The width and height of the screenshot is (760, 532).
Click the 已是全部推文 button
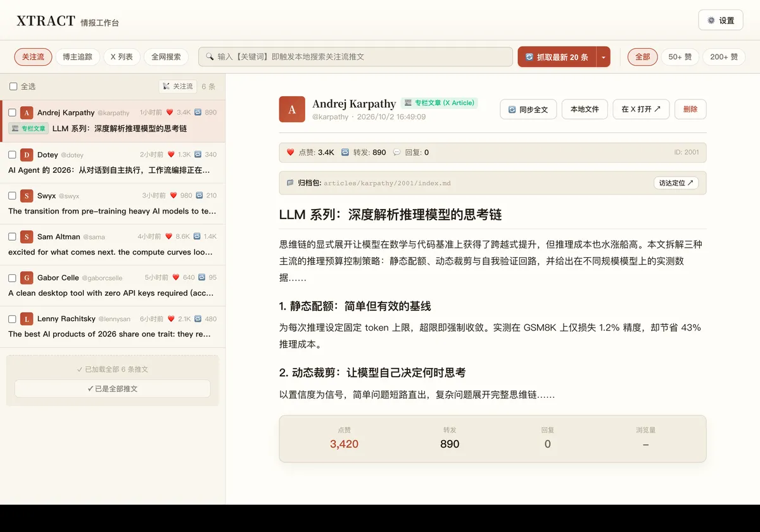[x=112, y=389]
